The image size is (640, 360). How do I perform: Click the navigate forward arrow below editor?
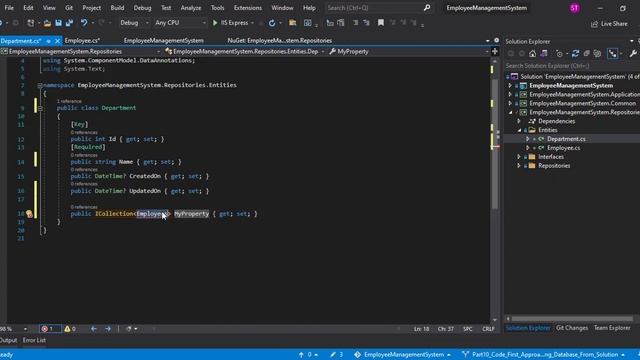(108, 329)
